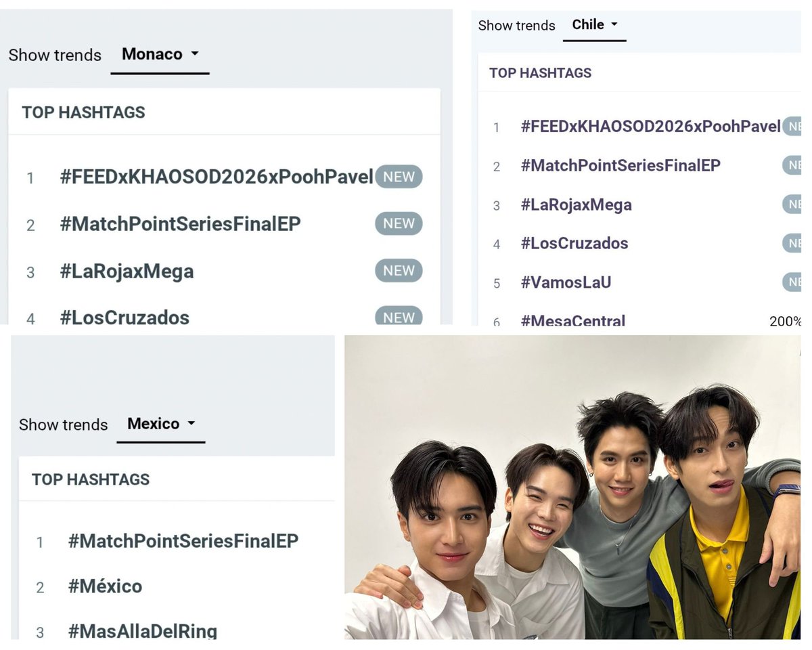This screenshot has height=650, width=812.
Task: Open #MesaCentral in Chile trends
Action: tap(572, 320)
